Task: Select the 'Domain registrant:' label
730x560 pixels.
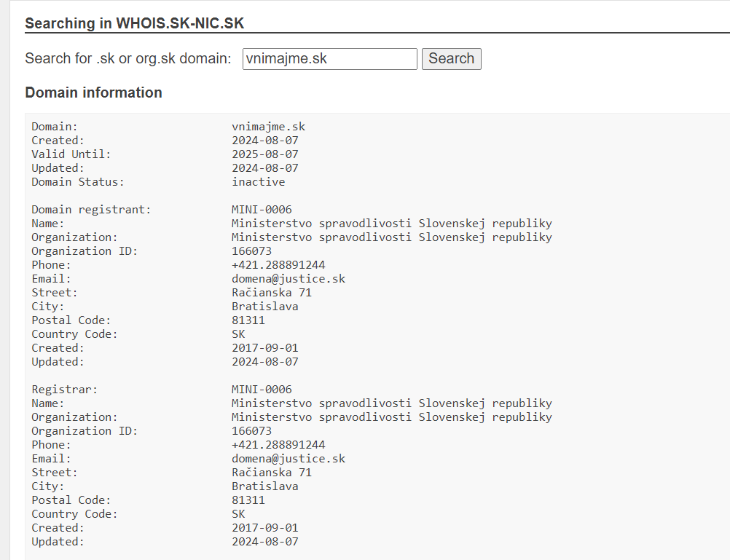Action: (91, 210)
